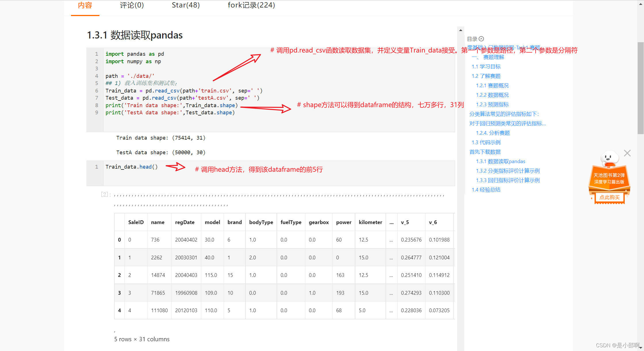Open the Star(48) tab
The width and height of the screenshot is (644, 351).
click(185, 5)
